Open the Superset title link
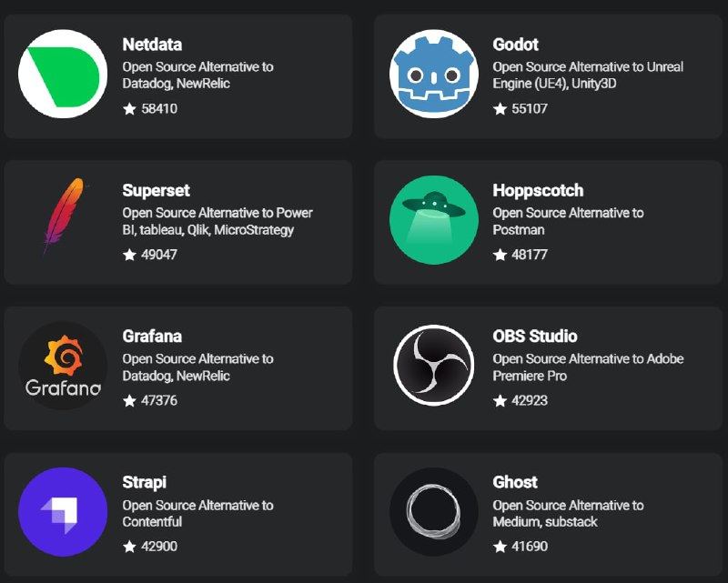The image size is (728, 583). click(x=157, y=190)
